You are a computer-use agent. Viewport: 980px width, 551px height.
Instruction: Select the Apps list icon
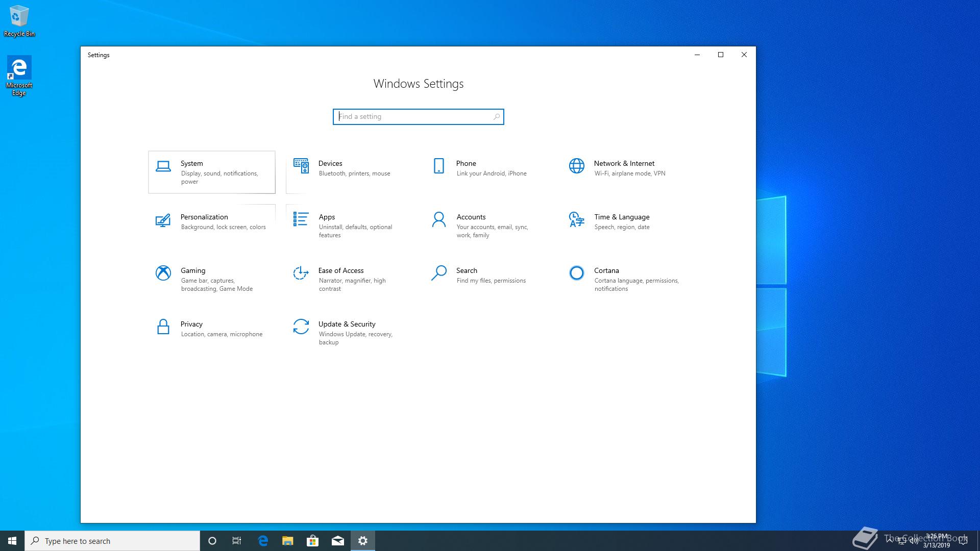(301, 219)
